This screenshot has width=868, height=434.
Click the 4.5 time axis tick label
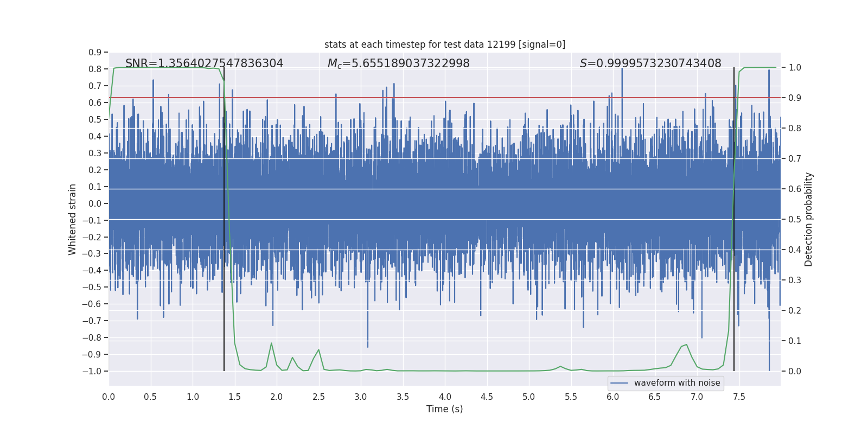[x=487, y=397]
